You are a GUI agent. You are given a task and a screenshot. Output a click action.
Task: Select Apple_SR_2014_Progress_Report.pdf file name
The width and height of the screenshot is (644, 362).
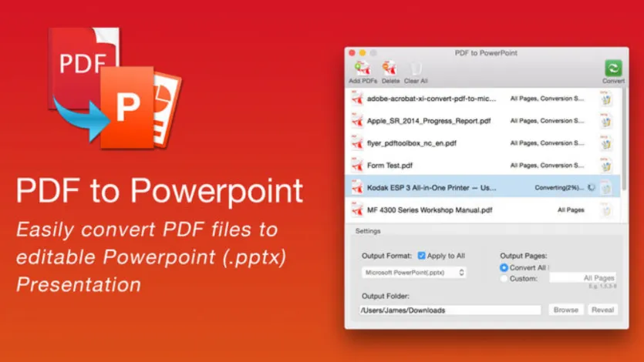[x=429, y=121]
